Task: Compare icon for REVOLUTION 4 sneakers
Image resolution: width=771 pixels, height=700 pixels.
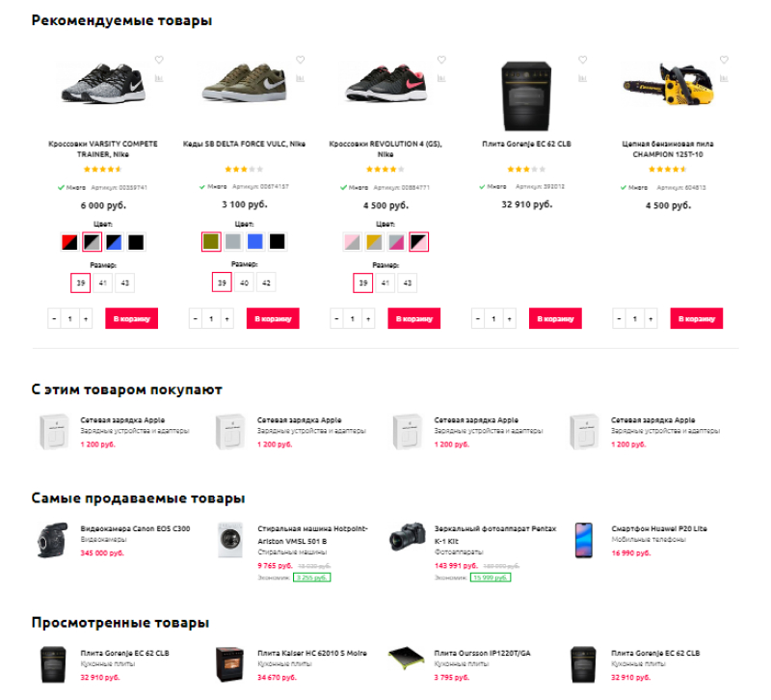Action: pos(441,78)
